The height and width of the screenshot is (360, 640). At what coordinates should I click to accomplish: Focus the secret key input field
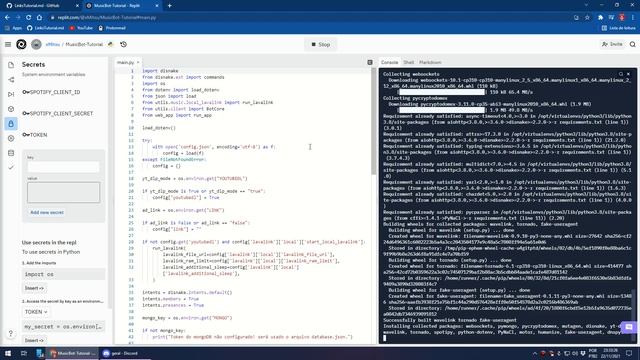point(63,166)
